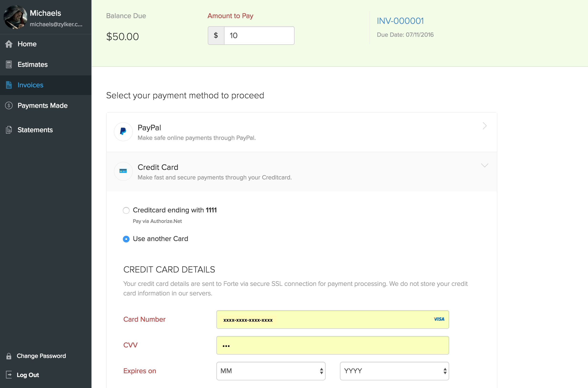Open the MM expiry month dropdown

pos(271,371)
